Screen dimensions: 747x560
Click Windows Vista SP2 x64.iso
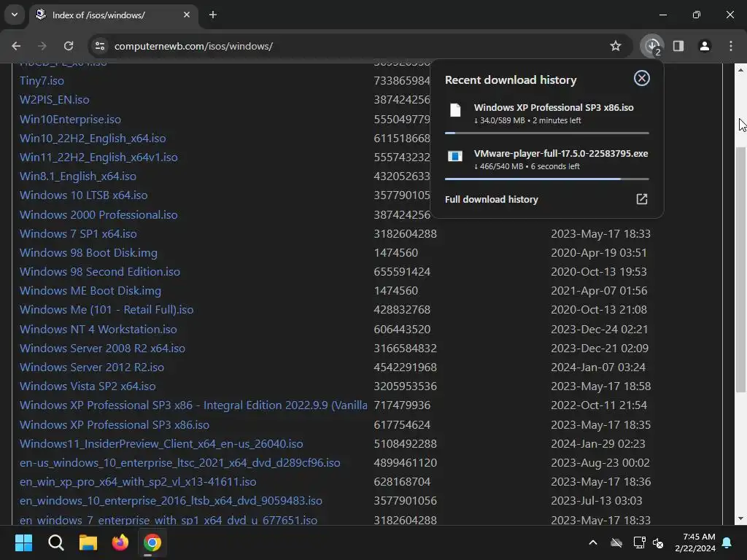click(x=88, y=386)
